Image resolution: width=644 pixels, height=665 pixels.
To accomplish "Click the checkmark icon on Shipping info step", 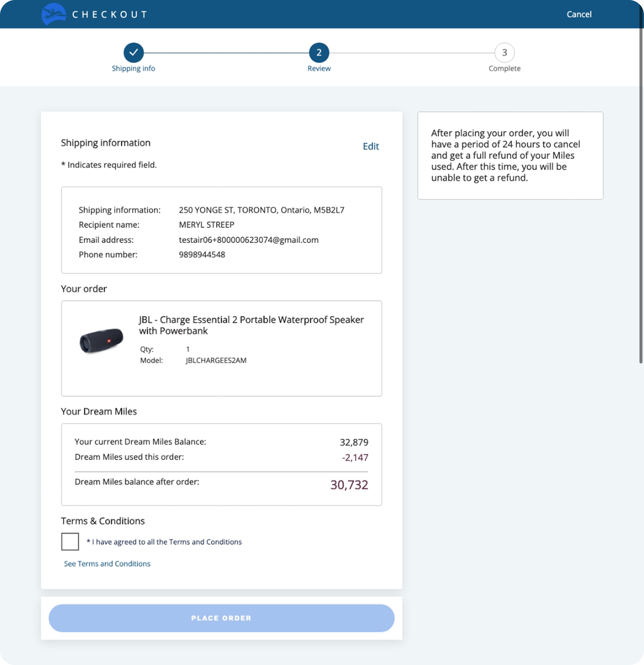I will coord(134,53).
